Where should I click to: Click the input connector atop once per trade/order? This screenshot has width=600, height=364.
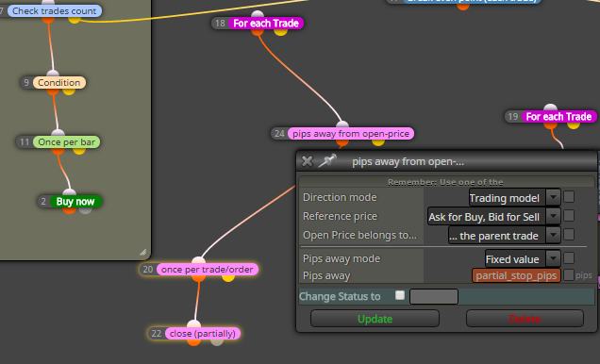(x=199, y=261)
